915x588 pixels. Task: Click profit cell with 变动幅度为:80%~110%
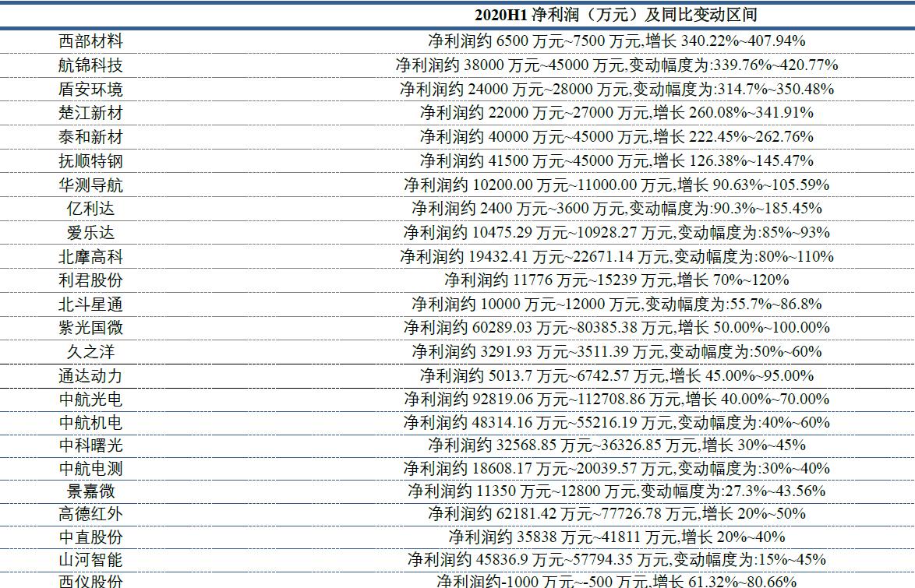pyautogui.click(x=616, y=257)
